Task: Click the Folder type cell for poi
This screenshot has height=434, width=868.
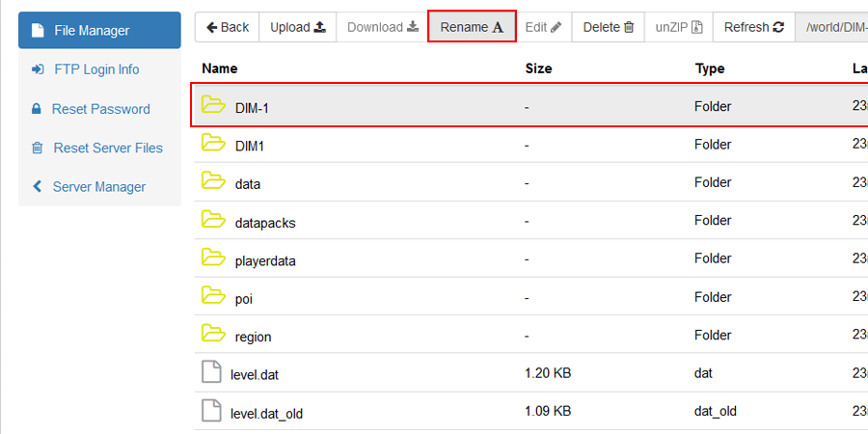Action: click(713, 297)
